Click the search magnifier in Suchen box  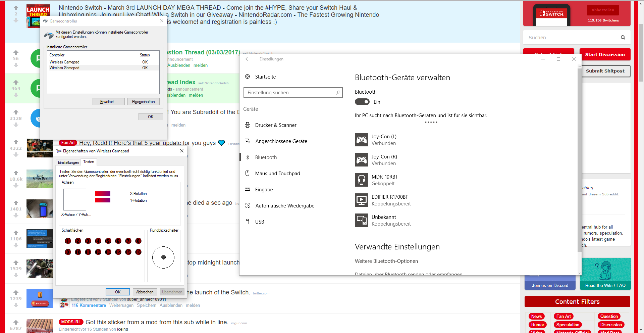623,38
